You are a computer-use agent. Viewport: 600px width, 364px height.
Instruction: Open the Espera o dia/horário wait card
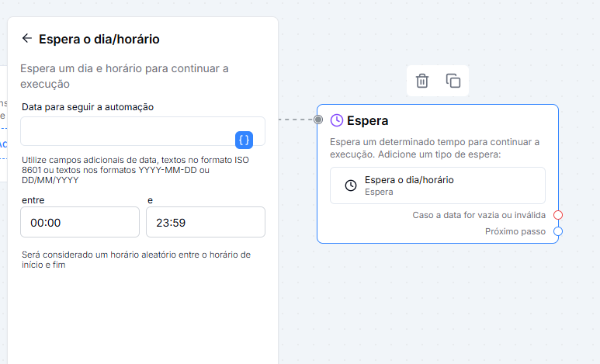click(438, 185)
